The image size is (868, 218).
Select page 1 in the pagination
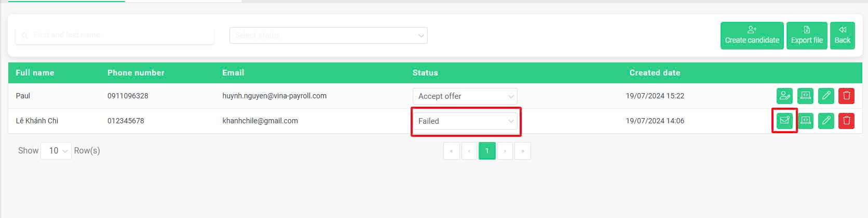click(487, 151)
